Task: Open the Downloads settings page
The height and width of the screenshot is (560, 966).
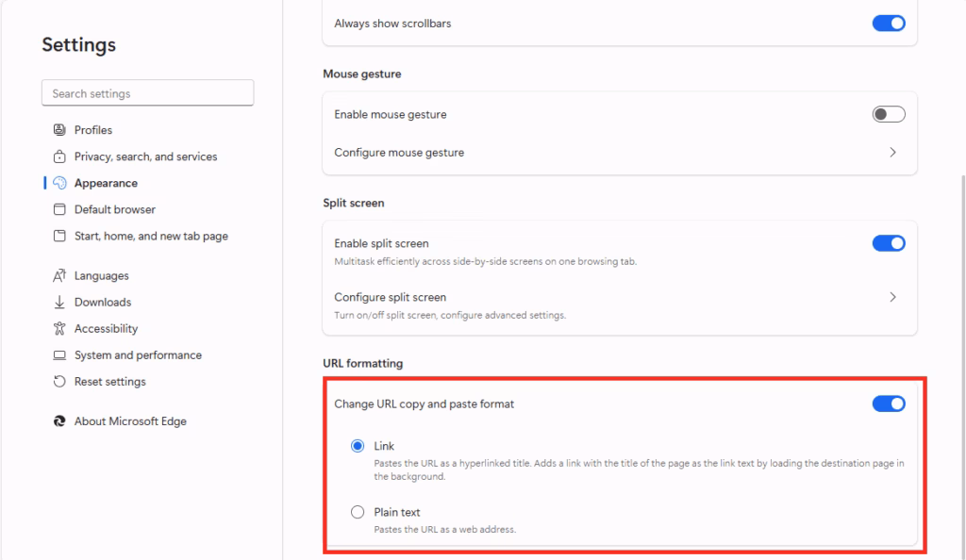Action: (x=103, y=302)
